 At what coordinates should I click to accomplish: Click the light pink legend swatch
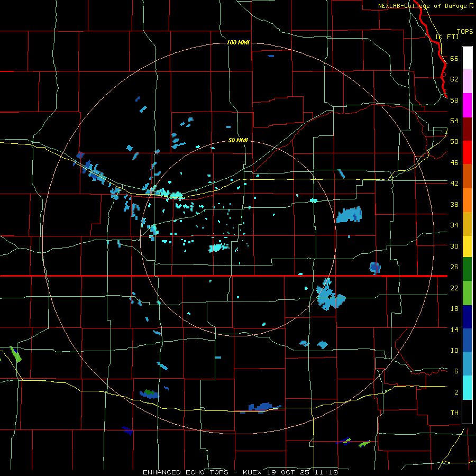[467, 81]
